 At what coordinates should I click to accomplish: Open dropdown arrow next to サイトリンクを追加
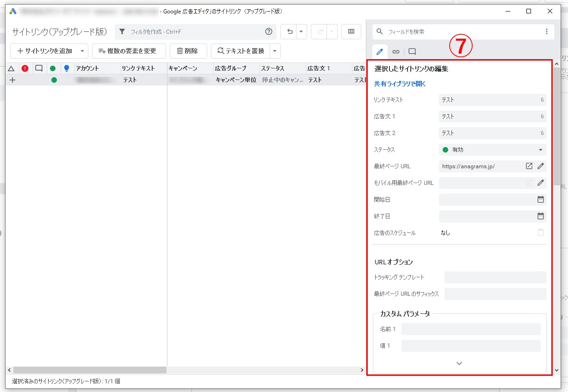click(x=82, y=51)
